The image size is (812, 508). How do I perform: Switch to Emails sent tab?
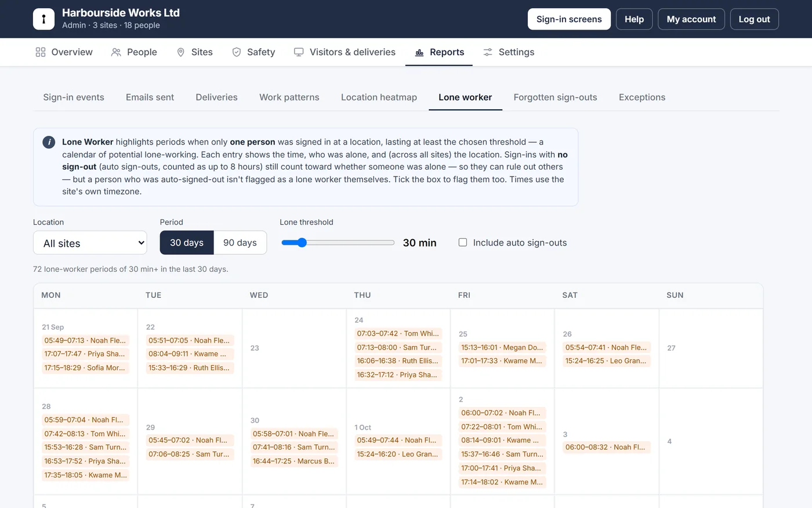tap(150, 98)
